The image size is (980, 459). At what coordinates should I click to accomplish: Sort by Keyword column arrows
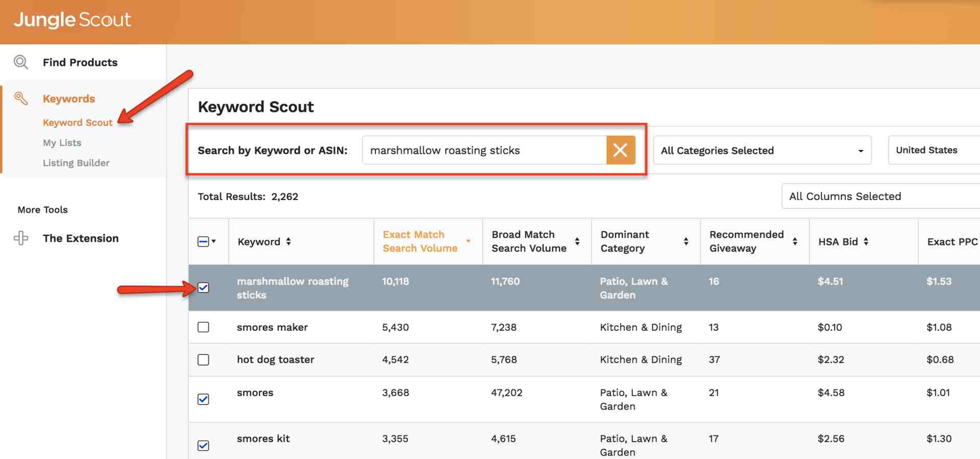(x=288, y=241)
